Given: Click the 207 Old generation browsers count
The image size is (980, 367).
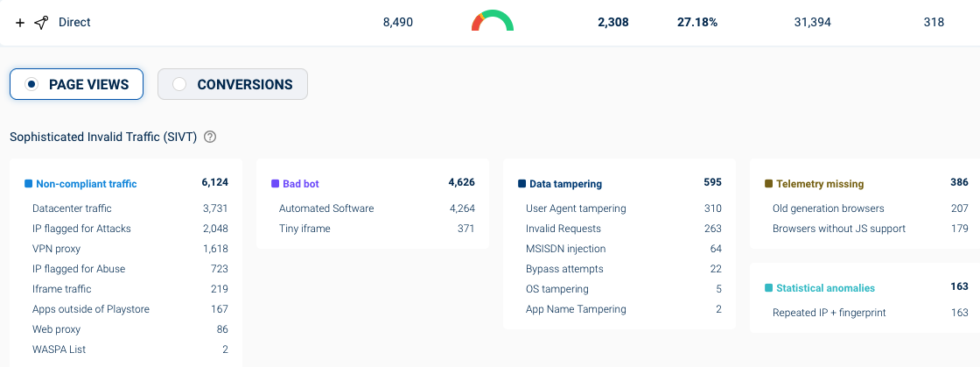Looking at the screenshot, I should point(960,208).
